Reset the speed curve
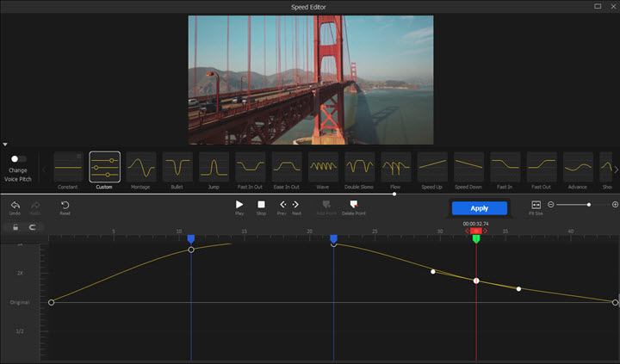Viewport: 620px width, 364px height. click(x=65, y=206)
